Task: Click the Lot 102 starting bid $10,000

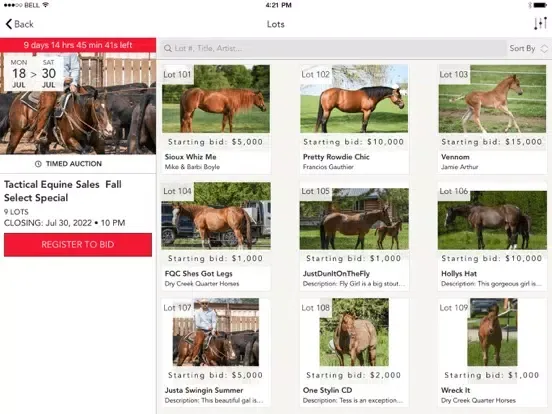Action: coord(353,142)
